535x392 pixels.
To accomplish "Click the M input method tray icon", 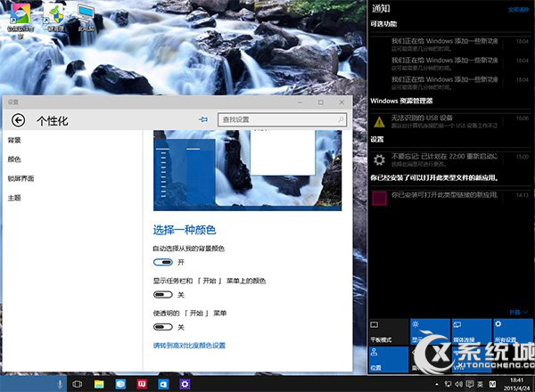I will tap(492, 384).
